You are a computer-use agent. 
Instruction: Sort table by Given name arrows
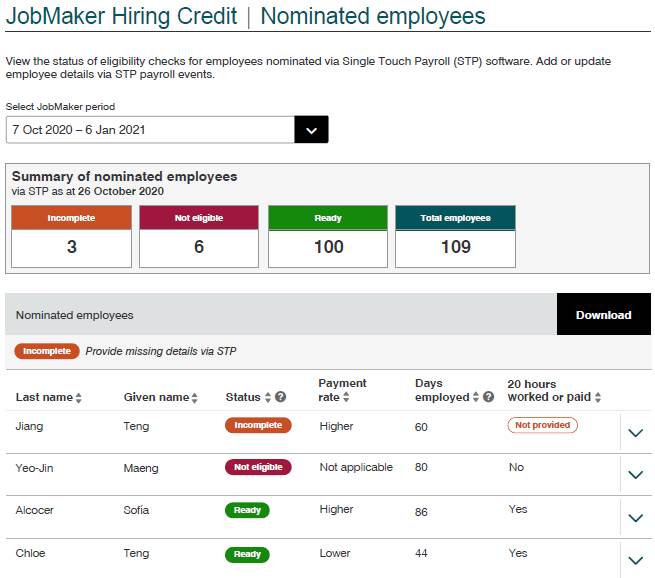coord(194,398)
